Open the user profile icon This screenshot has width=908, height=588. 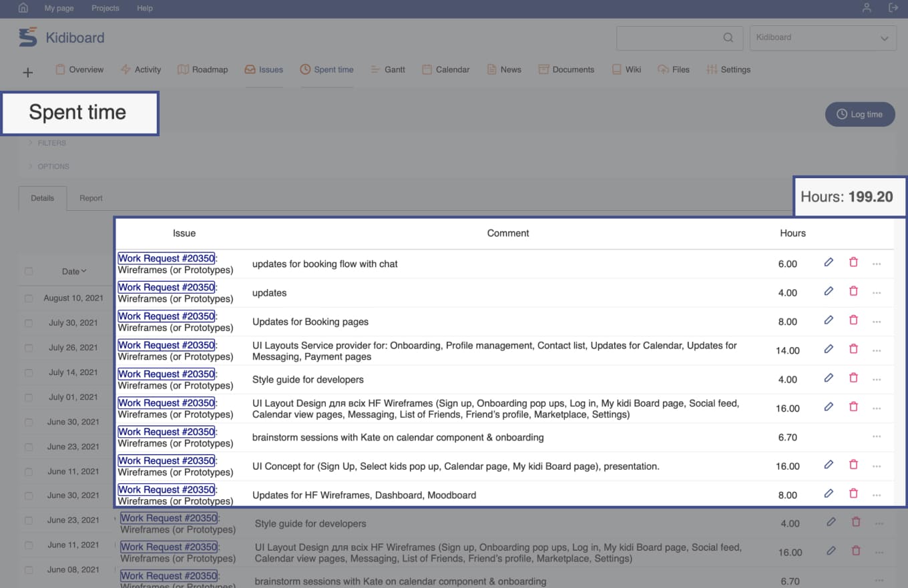click(867, 8)
